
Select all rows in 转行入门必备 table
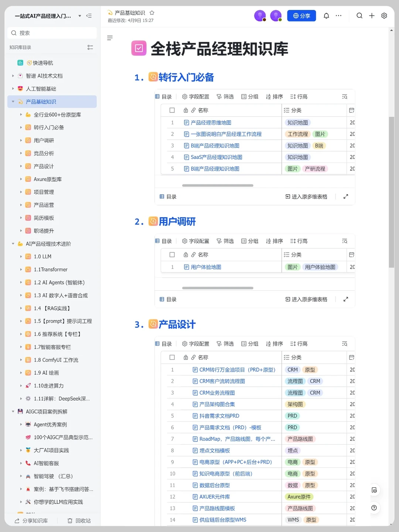(172, 110)
